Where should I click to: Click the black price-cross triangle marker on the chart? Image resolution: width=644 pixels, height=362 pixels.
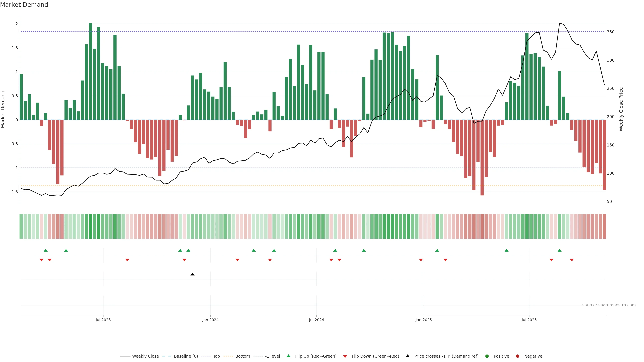[192, 274]
